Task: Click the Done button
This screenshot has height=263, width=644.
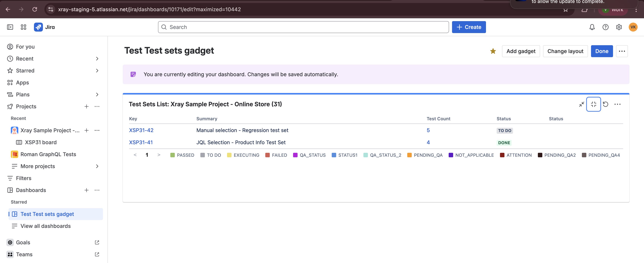Action: click(x=601, y=51)
